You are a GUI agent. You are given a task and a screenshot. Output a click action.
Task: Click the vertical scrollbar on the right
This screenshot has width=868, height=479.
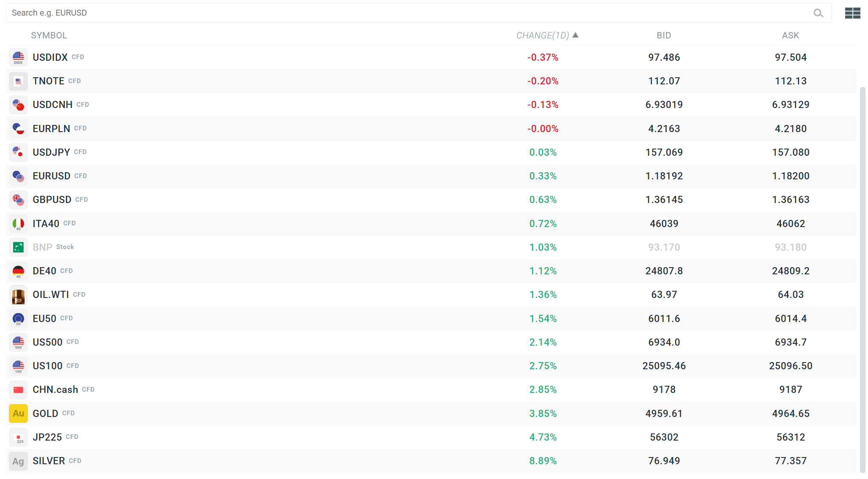(863, 279)
